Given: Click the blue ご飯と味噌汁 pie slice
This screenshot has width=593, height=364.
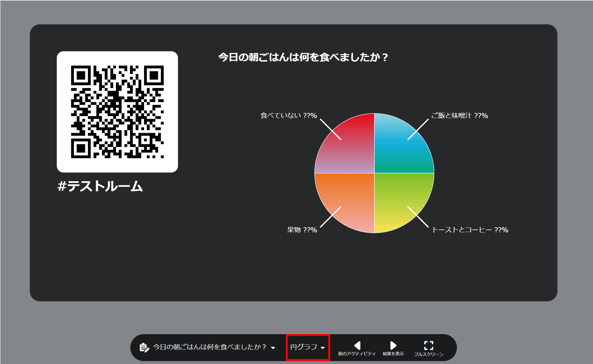Looking at the screenshot, I should point(400,148).
